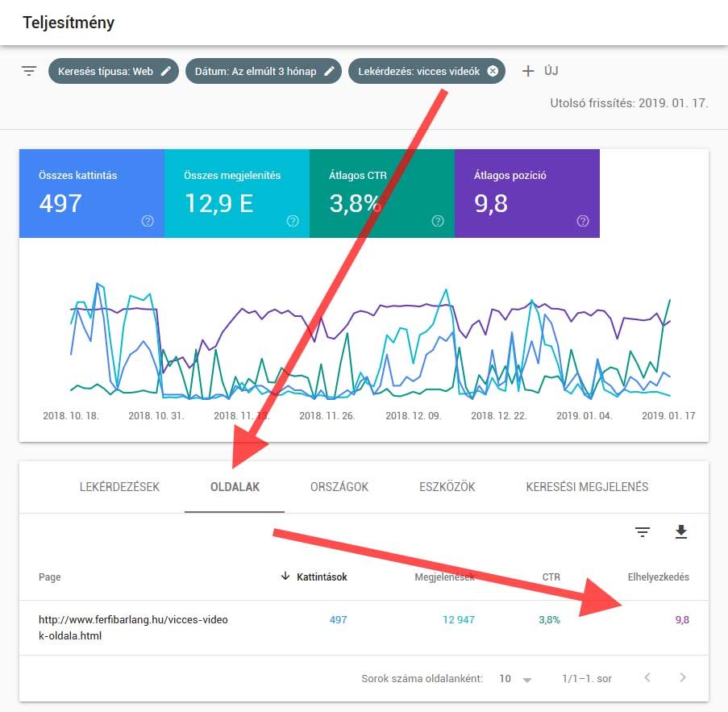Open the ESZKÖZÖK tab
Screen dimensions: 728x712
pos(447,487)
